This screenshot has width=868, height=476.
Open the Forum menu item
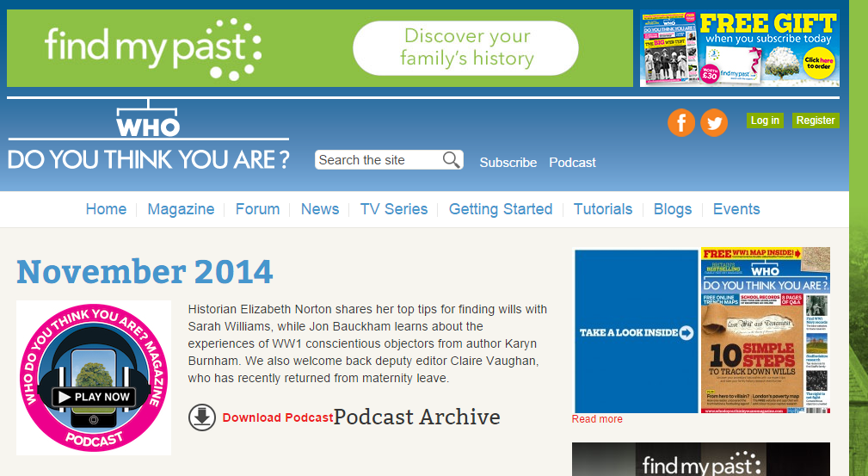pyautogui.click(x=257, y=209)
